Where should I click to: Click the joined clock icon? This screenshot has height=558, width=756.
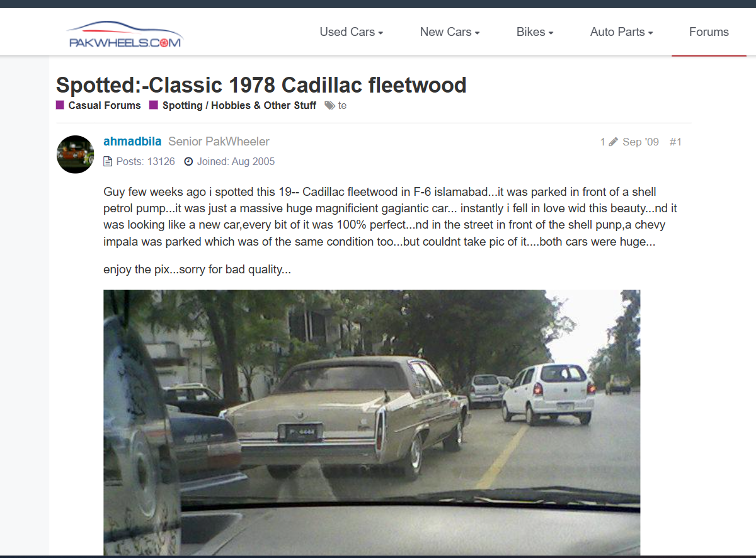click(188, 162)
